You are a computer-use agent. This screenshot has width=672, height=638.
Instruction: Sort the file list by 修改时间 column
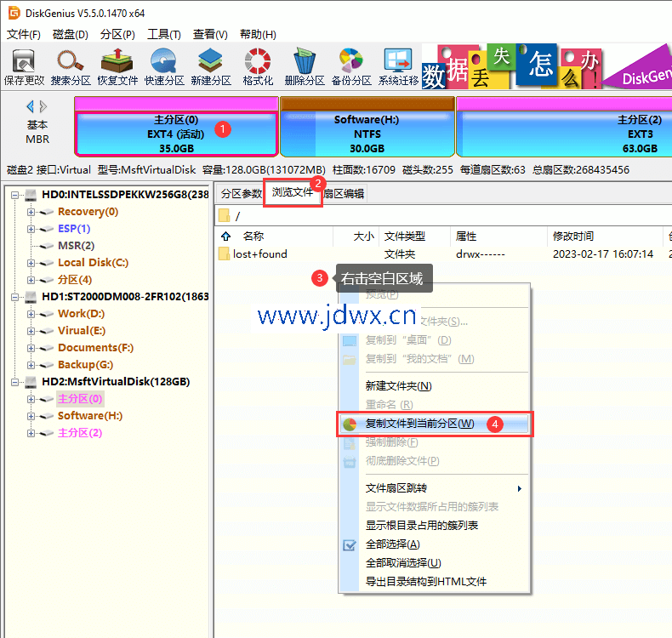tap(605, 236)
